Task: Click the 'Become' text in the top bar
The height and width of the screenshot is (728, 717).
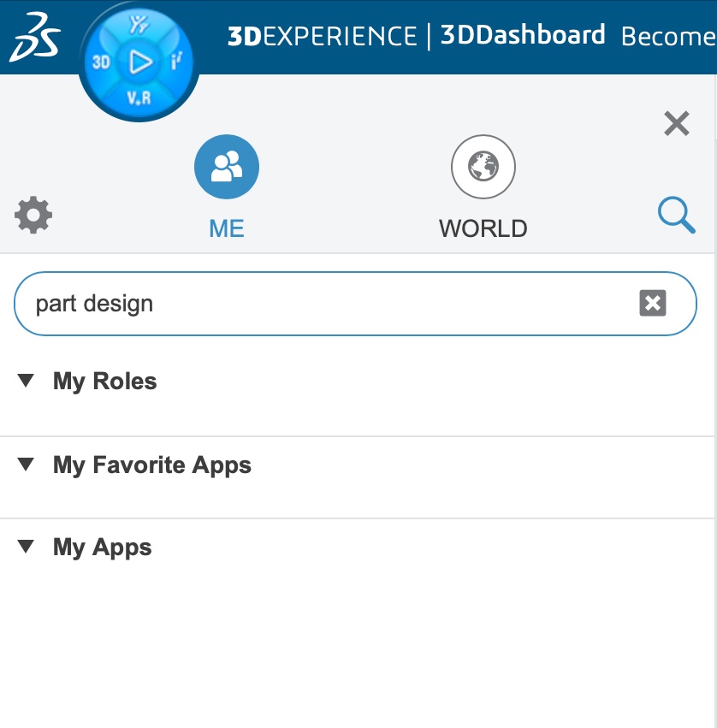Action: coord(667,37)
